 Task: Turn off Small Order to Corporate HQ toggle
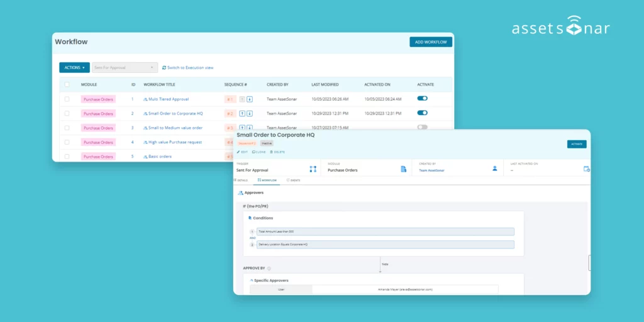pyautogui.click(x=422, y=113)
